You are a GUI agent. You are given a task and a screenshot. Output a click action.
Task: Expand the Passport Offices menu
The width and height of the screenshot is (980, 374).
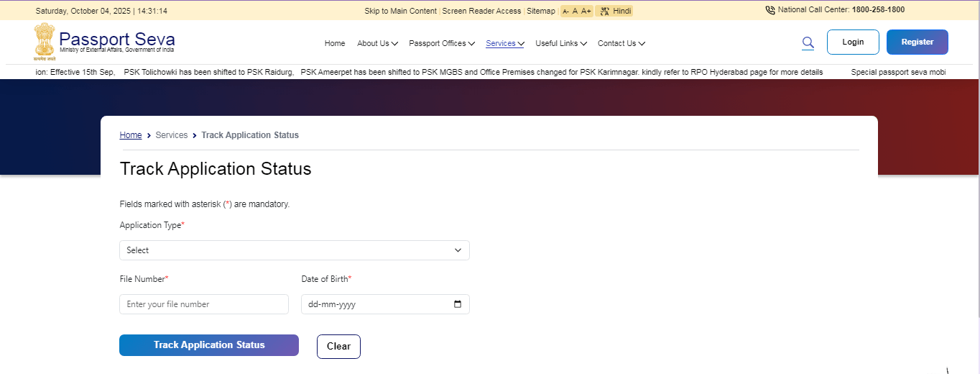click(441, 44)
